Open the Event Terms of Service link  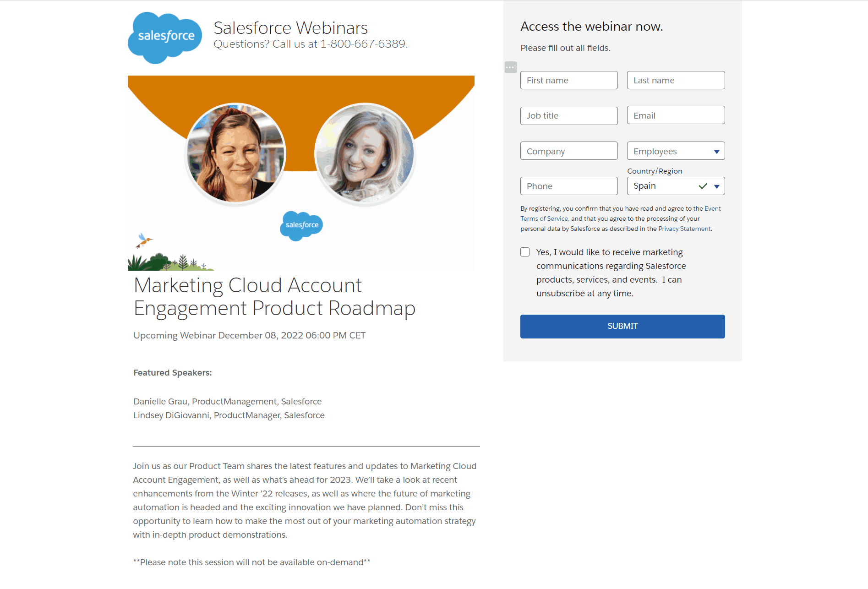[x=544, y=218]
